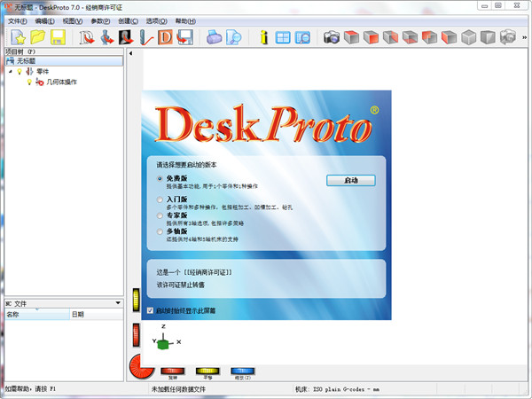Click the red X geometry operation icon
The width and height of the screenshot is (532, 399).
pos(40,82)
